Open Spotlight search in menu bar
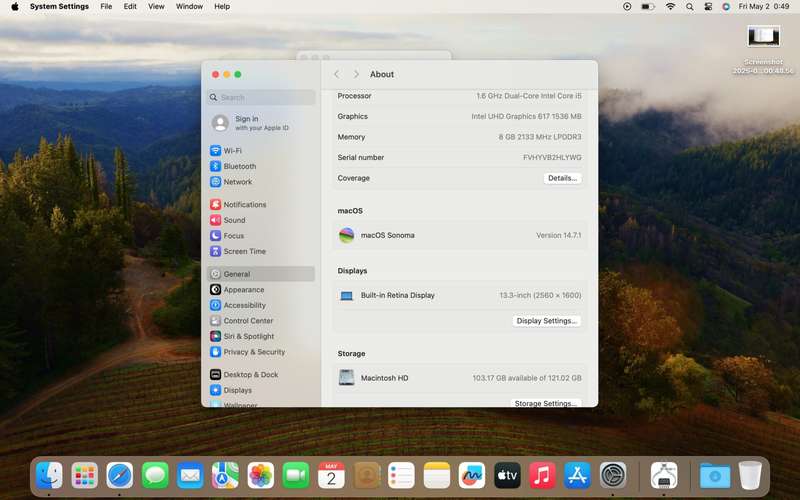This screenshot has width=800, height=500. coord(689,7)
